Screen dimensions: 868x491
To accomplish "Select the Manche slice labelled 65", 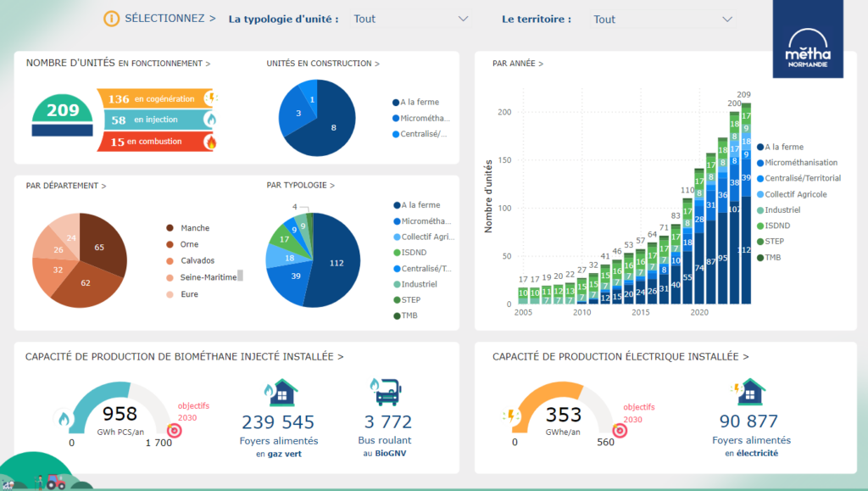I will click(102, 243).
